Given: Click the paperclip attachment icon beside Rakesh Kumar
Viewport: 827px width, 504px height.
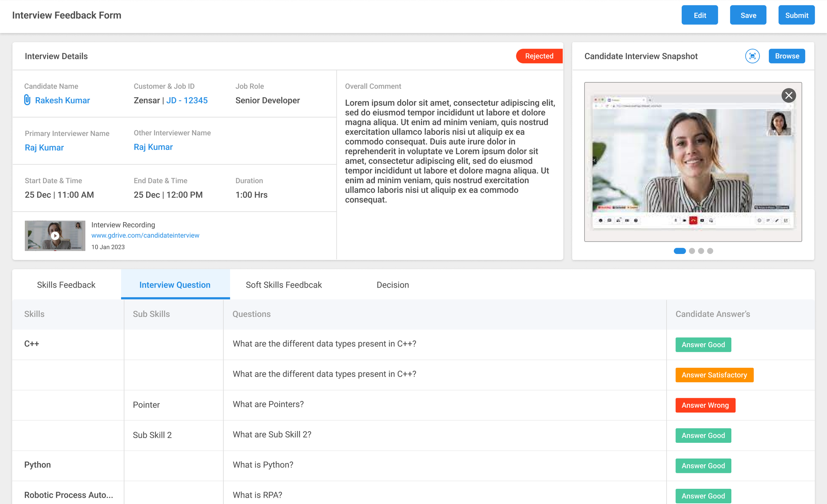Looking at the screenshot, I should tap(27, 100).
